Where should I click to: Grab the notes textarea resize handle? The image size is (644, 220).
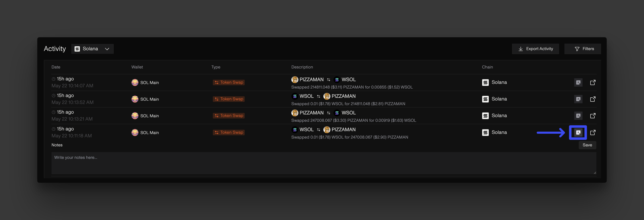pos(595,173)
